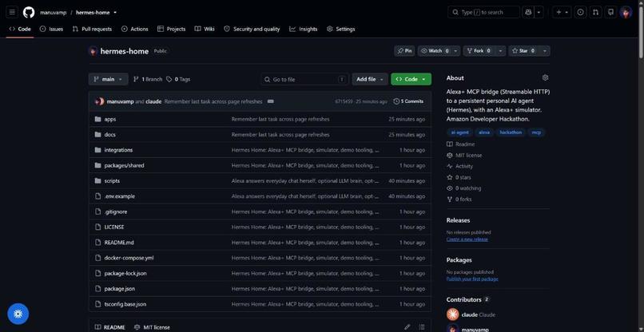Open the apps folder
644x332 pixels.
(x=110, y=119)
